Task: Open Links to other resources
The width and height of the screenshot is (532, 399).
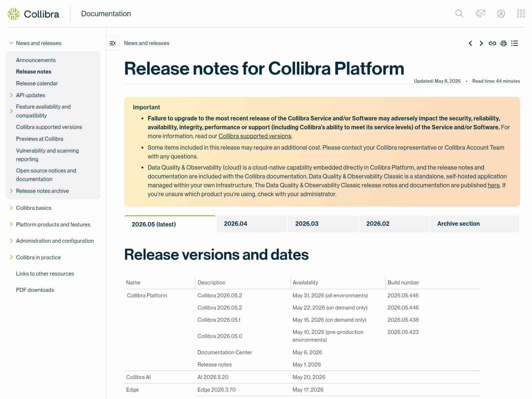Action: pyautogui.click(x=45, y=273)
